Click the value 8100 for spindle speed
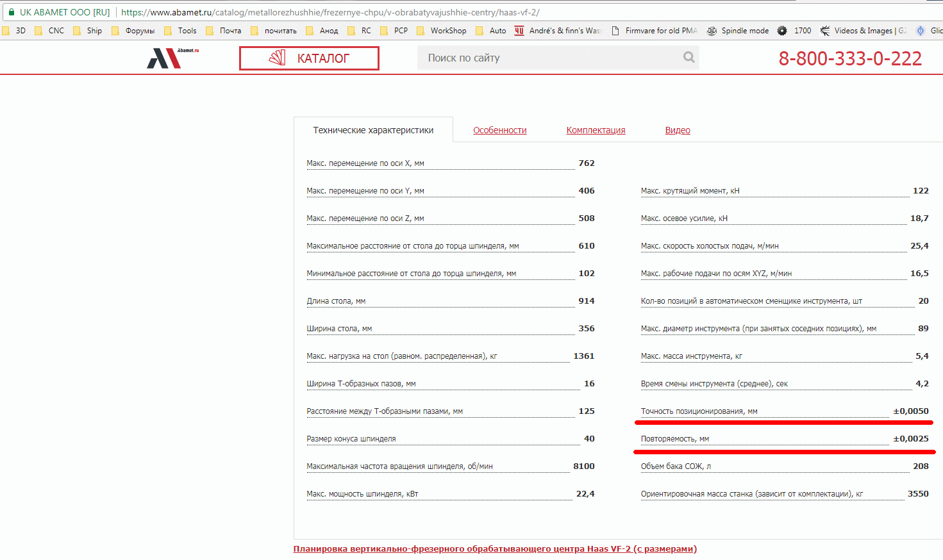Screen dimensions: 943x560 point(584,466)
